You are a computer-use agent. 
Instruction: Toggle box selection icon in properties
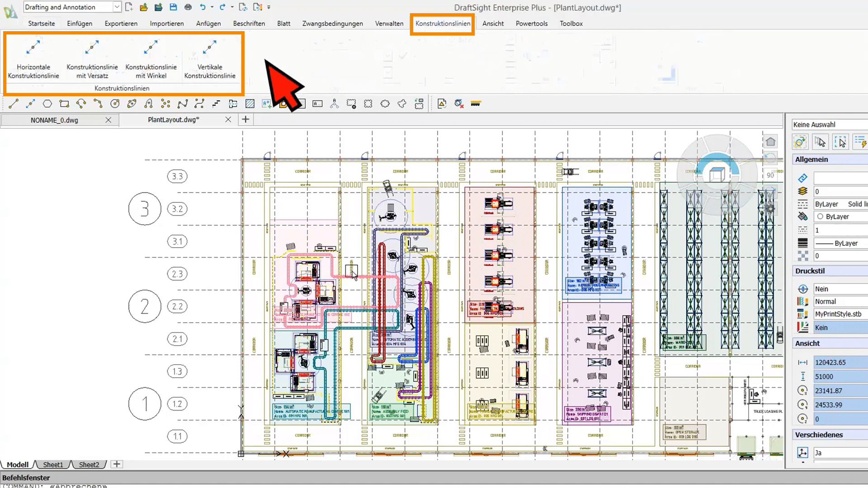tap(840, 142)
